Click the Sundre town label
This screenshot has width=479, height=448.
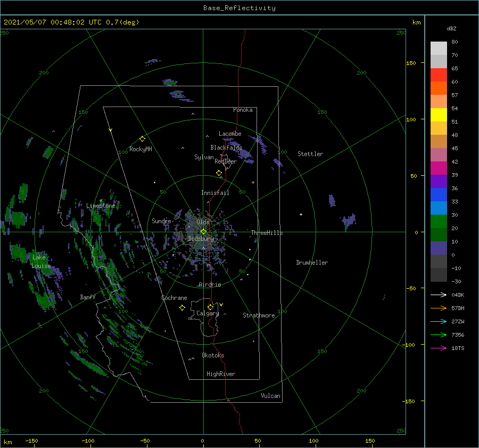tap(161, 221)
